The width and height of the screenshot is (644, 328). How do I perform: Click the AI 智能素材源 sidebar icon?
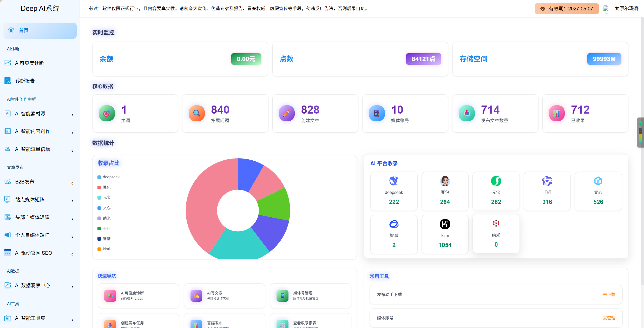point(8,113)
